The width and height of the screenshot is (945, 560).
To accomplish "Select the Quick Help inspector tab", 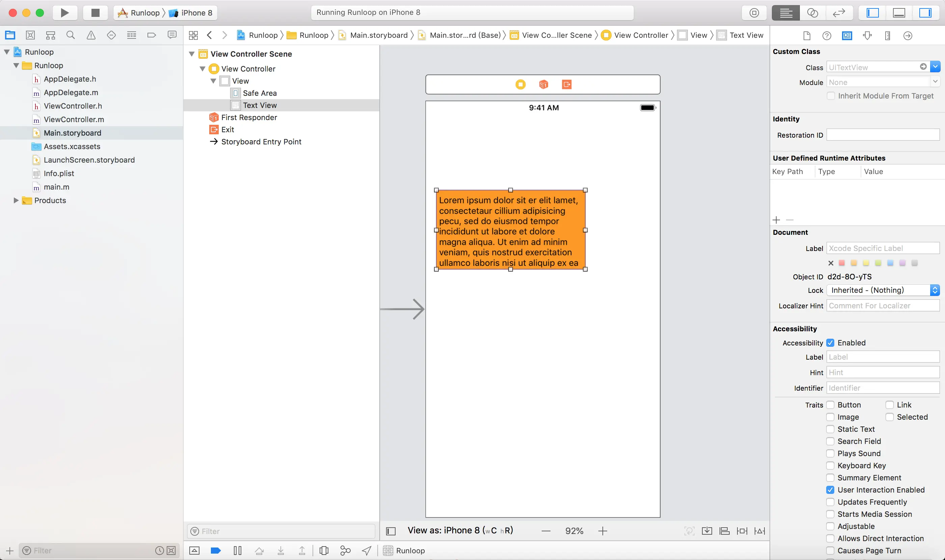I will click(x=827, y=35).
